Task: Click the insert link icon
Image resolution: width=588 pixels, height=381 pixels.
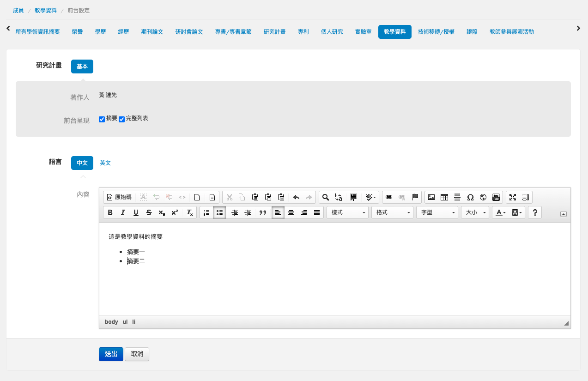Action: pyautogui.click(x=389, y=197)
